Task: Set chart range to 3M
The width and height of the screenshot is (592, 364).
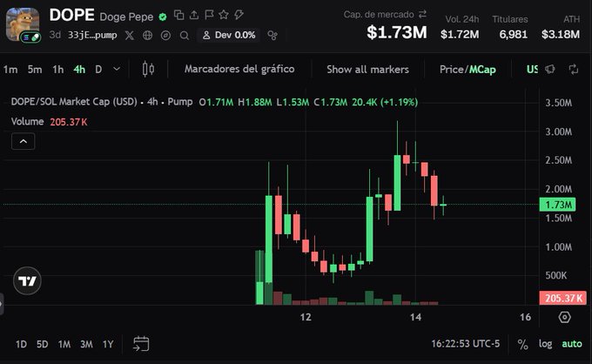Action: 86,344
